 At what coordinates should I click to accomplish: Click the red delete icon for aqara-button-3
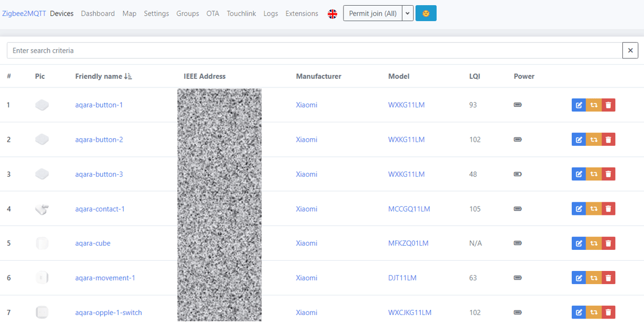(x=609, y=174)
